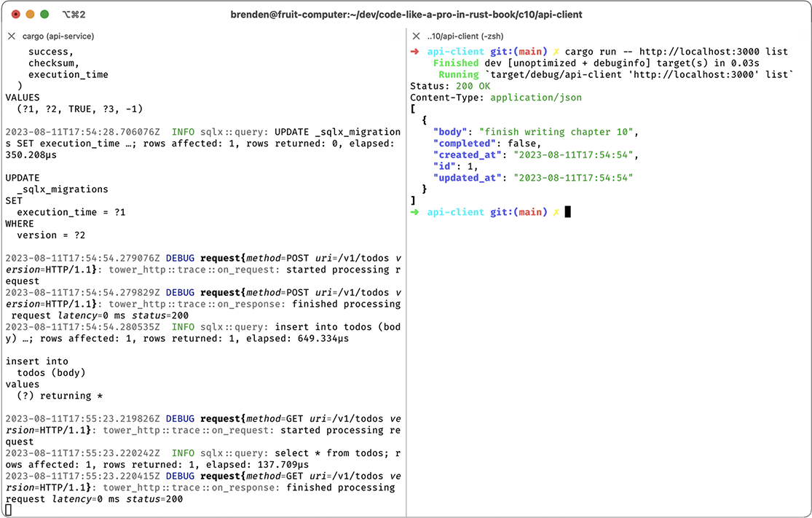Screen dimensions: 812x518
Task: Close the cargo (api-service) pane
Action: (12, 36)
